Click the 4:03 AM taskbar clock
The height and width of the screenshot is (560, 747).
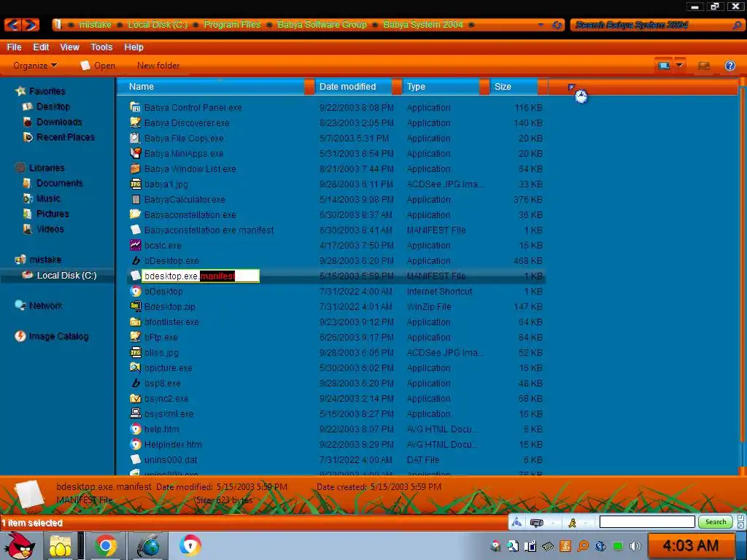click(x=690, y=545)
